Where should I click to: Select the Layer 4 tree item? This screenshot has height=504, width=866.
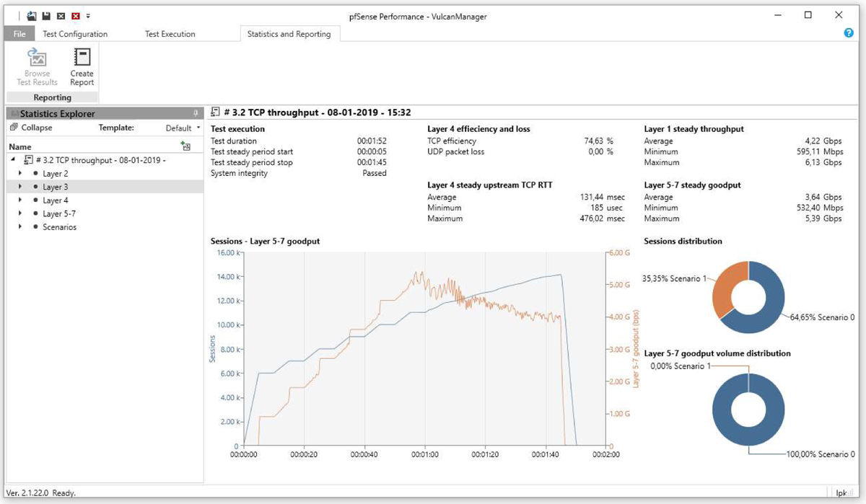tap(56, 200)
